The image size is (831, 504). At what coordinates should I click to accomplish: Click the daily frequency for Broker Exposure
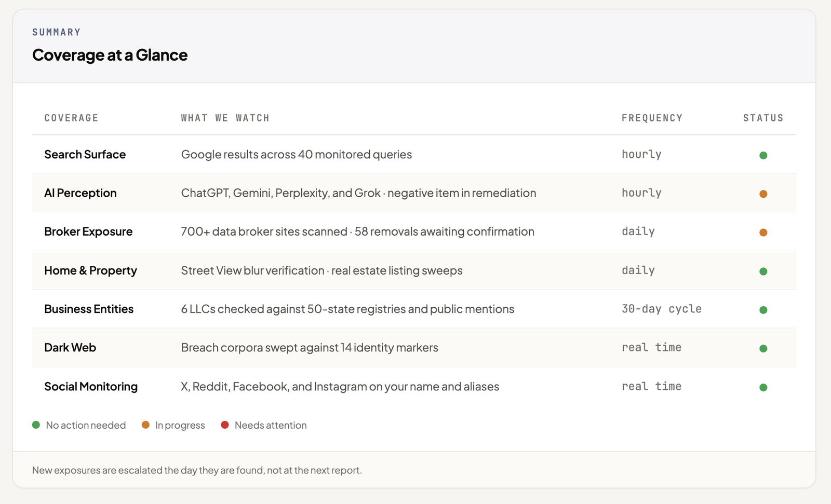pyautogui.click(x=638, y=231)
